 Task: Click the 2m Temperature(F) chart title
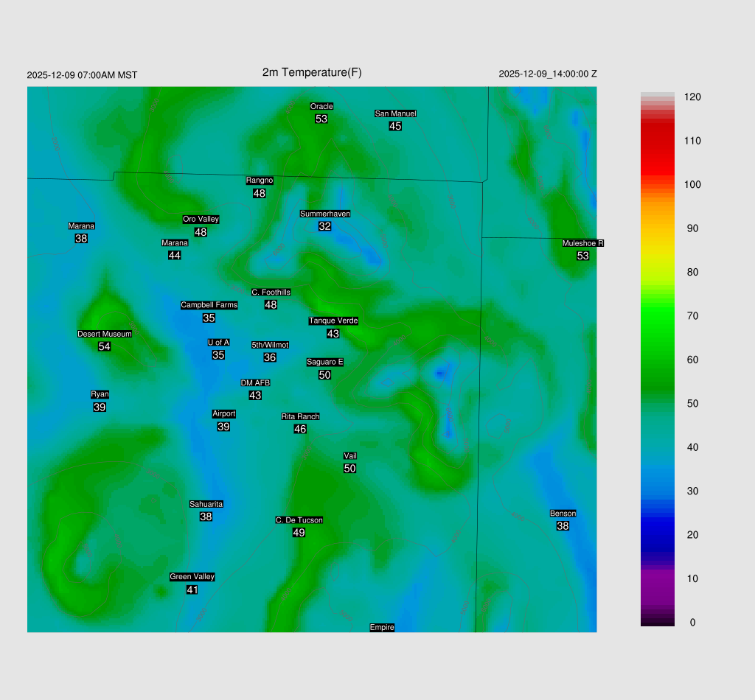coord(312,72)
